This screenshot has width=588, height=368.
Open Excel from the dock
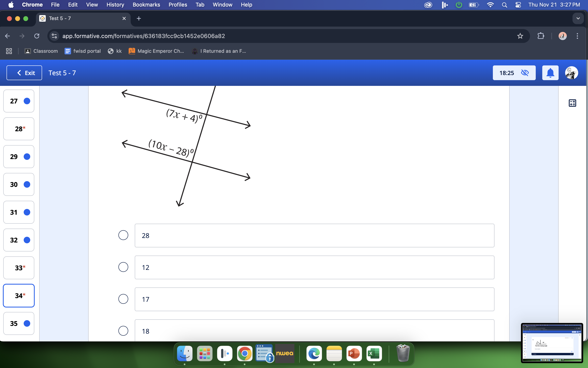[x=374, y=353]
